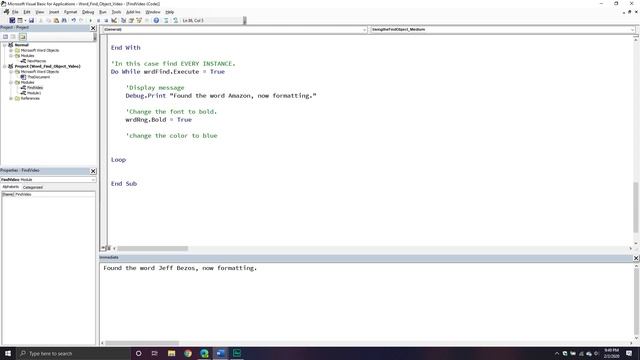Click the View Object icon in Project pane
This screenshot has width=640, height=360.
(x=13, y=37)
